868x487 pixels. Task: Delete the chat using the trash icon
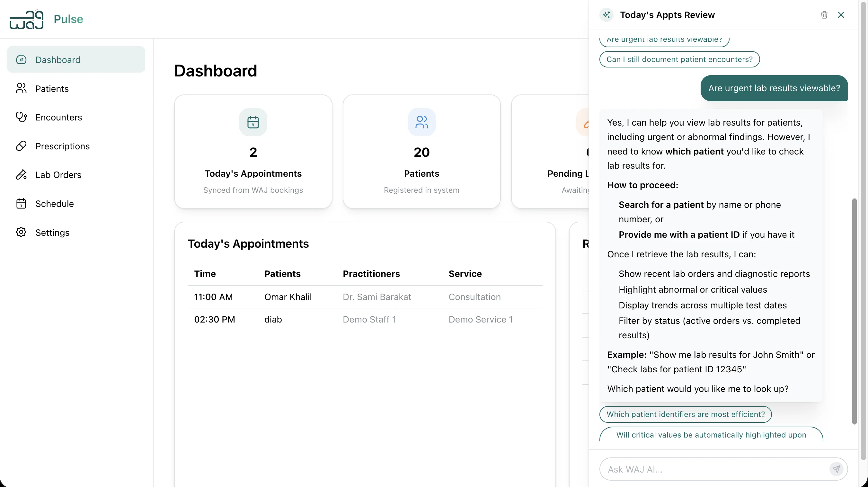(824, 14)
